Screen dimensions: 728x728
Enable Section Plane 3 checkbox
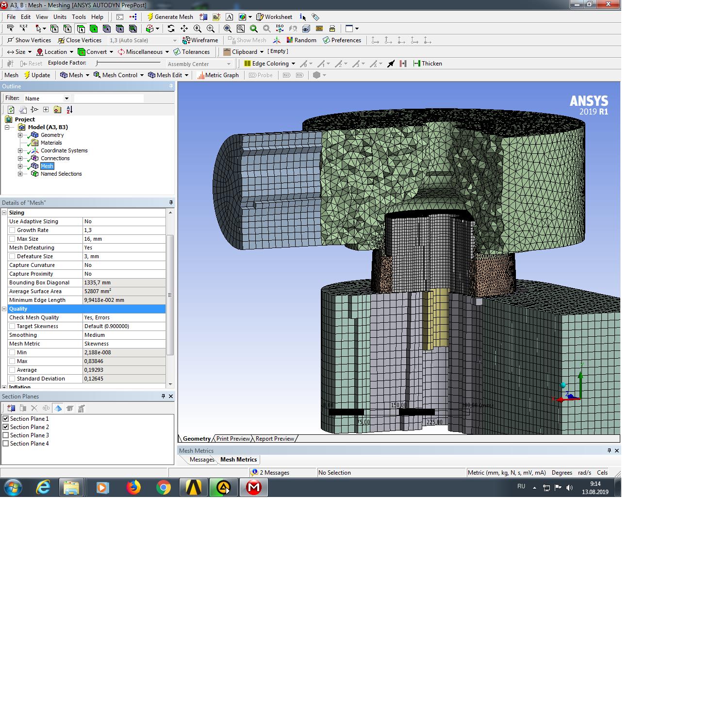click(x=6, y=435)
